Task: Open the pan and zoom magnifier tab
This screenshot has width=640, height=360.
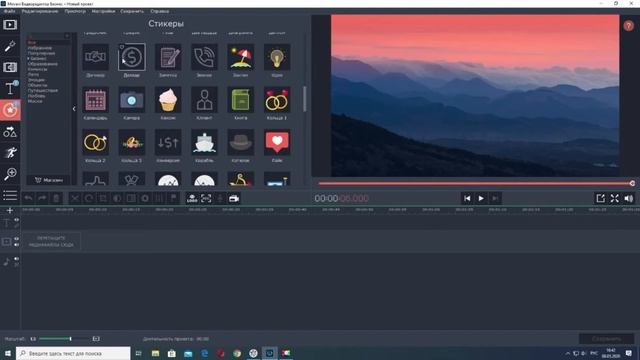Action: tap(10, 174)
